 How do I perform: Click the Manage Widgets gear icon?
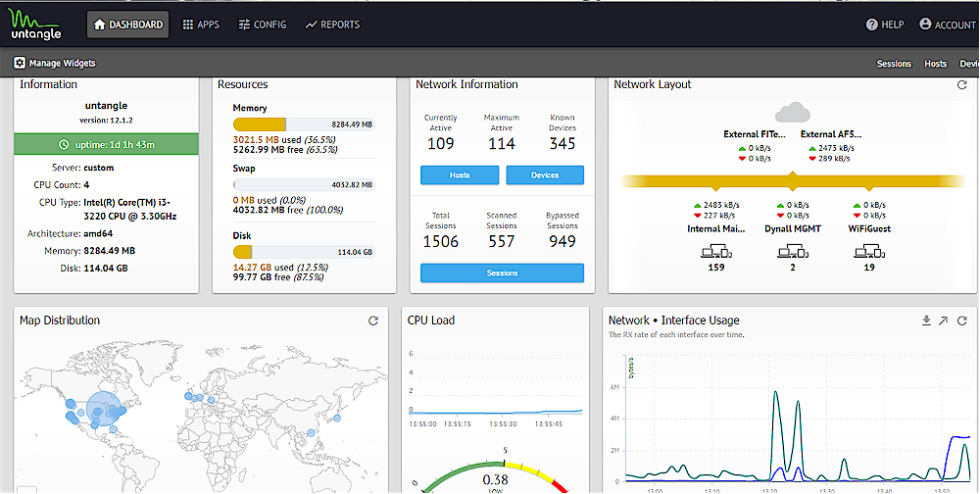point(20,63)
